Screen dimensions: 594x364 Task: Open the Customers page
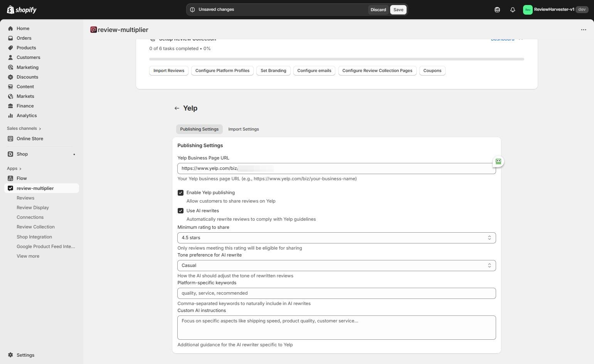click(28, 57)
